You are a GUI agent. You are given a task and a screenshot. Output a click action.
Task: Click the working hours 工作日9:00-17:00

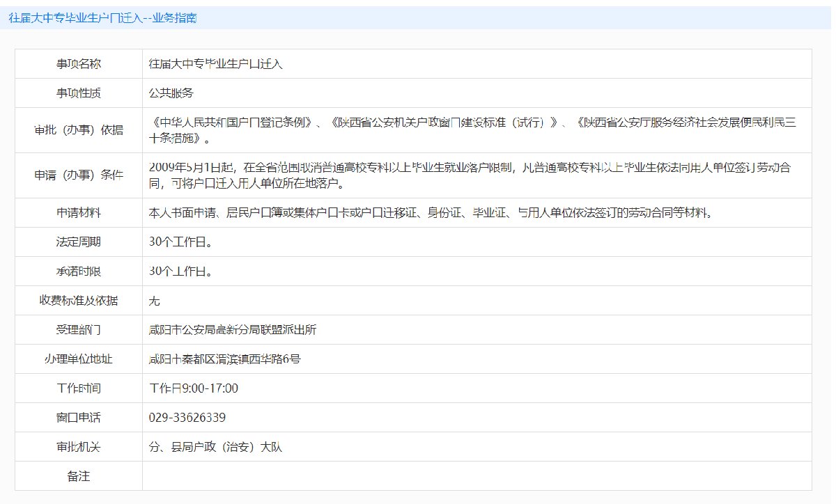click(x=194, y=388)
